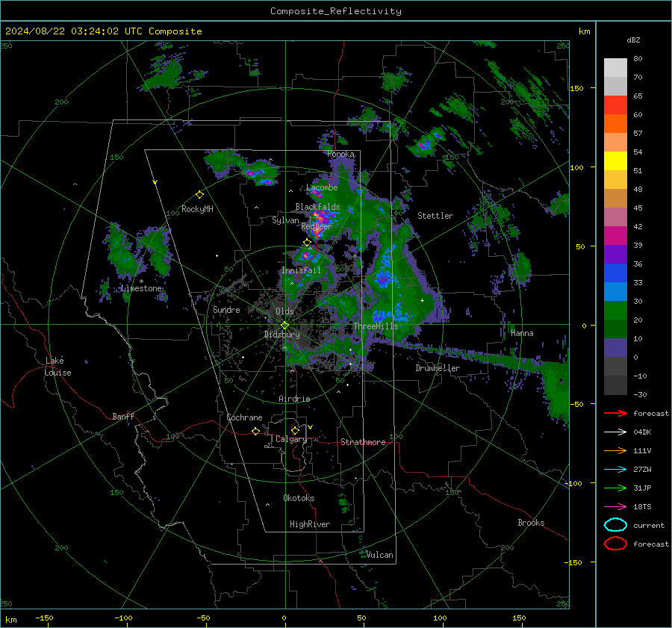
Task: Click the Composite_Reflectivity title text
Action: tap(336, 11)
